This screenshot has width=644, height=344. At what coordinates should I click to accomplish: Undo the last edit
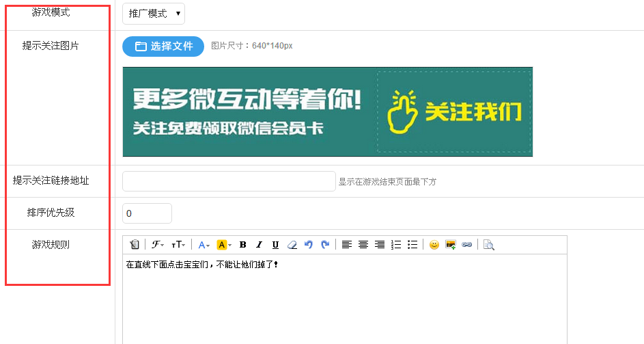[x=308, y=245]
